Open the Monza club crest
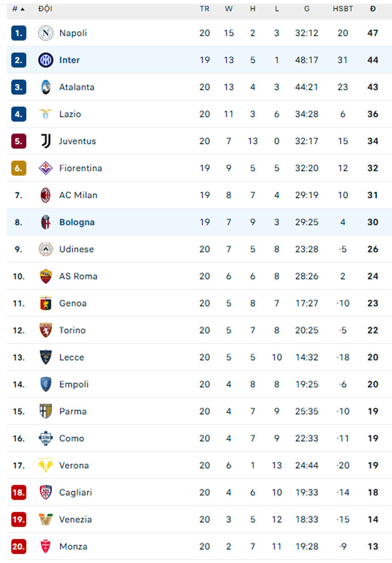 click(x=46, y=546)
